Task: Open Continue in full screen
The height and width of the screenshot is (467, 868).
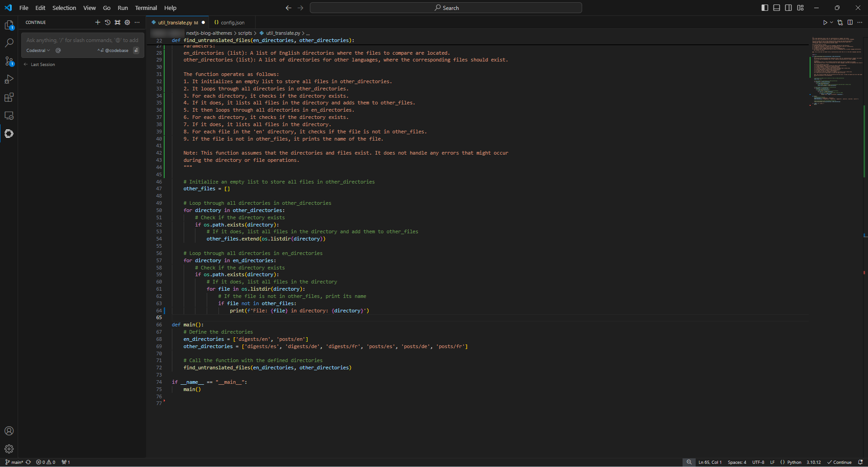Action: coord(118,22)
